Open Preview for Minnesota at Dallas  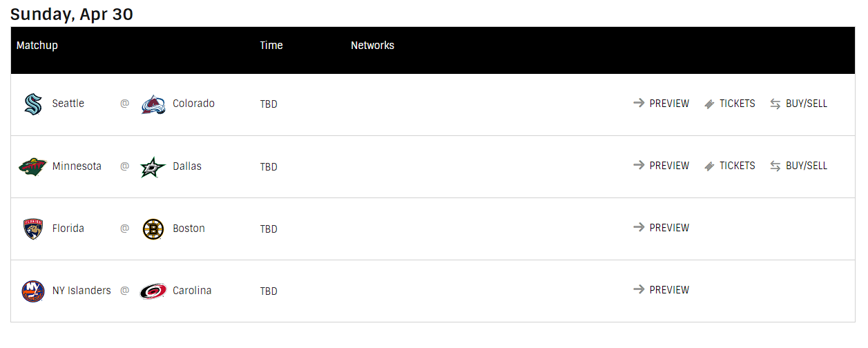[x=662, y=166]
